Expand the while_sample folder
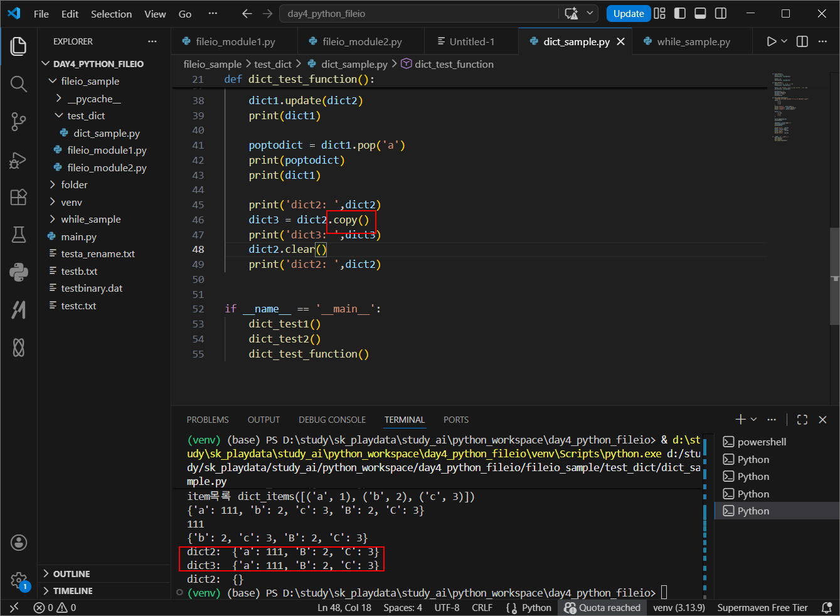Image resolution: width=840 pixels, height=616 pixels. tap(53, 219)
